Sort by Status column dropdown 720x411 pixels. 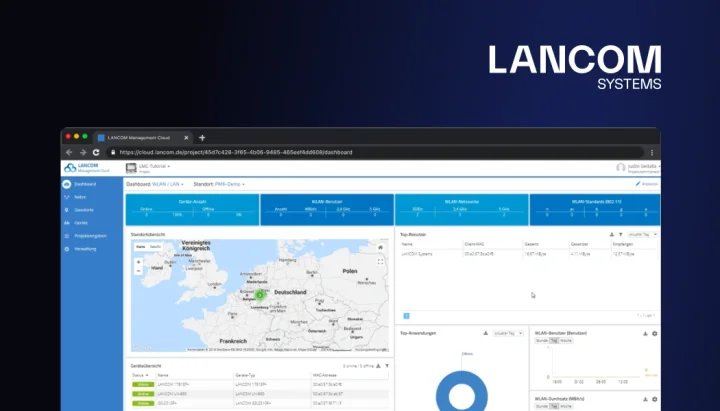tap(141, 375)
